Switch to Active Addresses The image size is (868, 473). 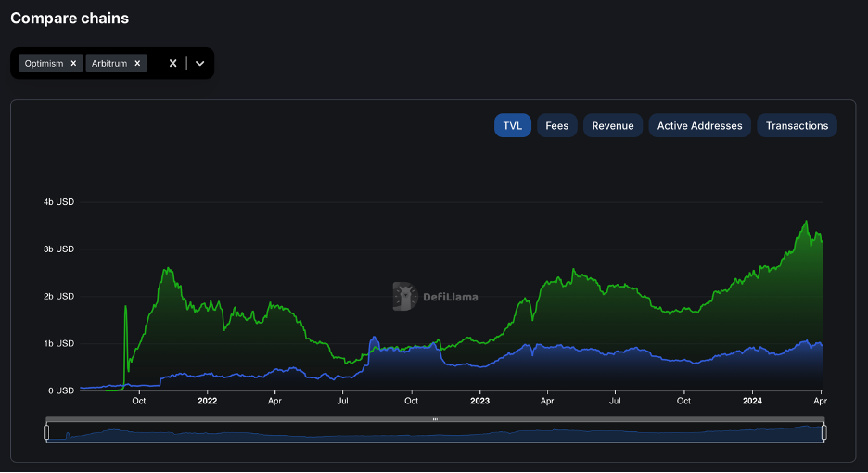coord(699,126)
